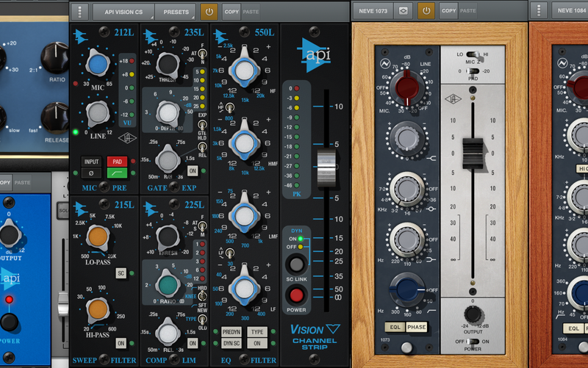Flip the EXP/GTE switch on the 235L

point(202,124)
